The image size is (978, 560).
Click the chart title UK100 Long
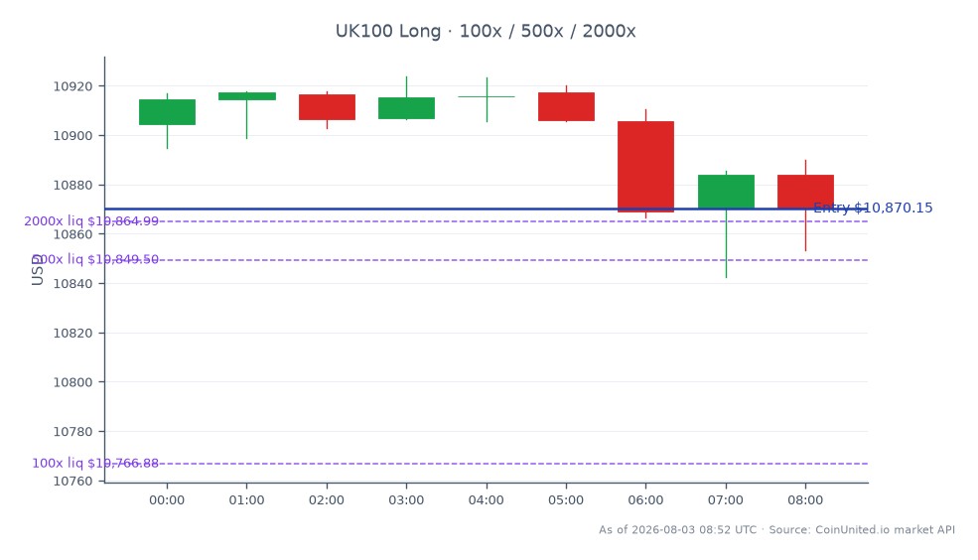coord(388,31)
